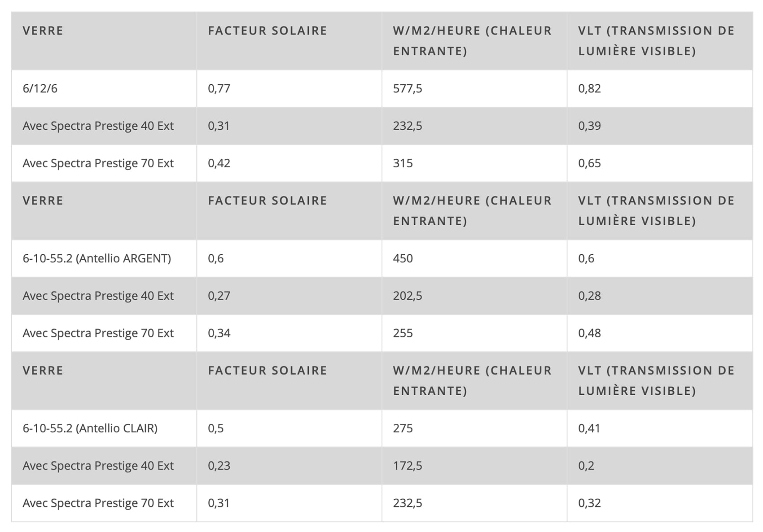Select the 0,77 solar factor cell
The width and height of the screenshot is (763, 532).
tap(219, 88)
